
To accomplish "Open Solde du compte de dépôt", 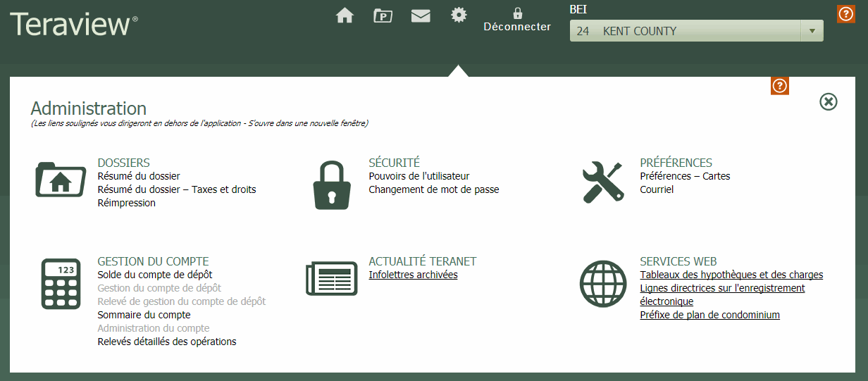I will (x=154, y=275).
